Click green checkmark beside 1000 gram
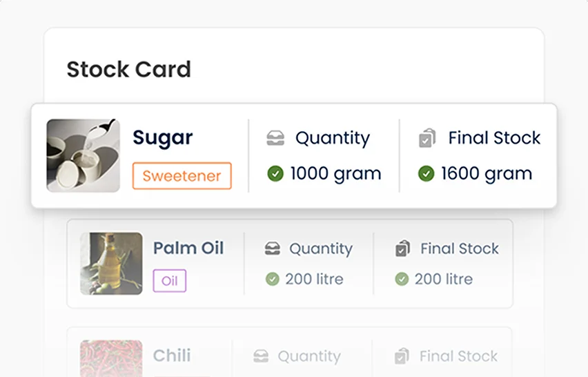The image size is (588, 377). tap(275, 174)
